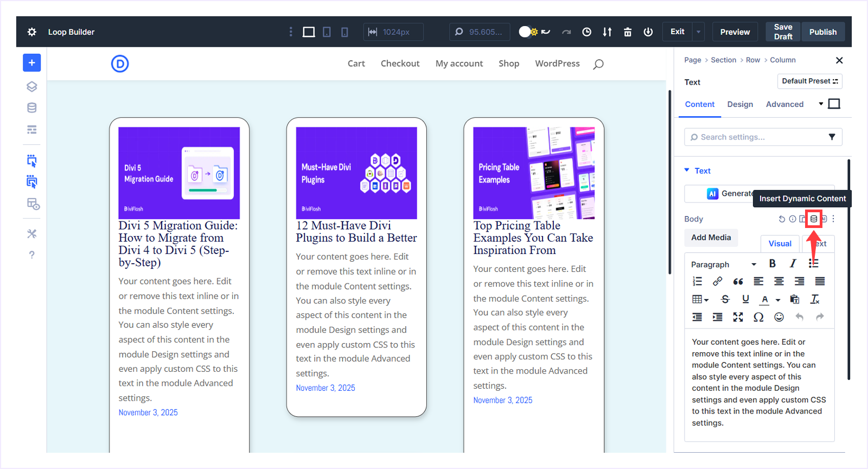
Task: Open portability import/export arrows icon
Action: pyautogui.click(x=607, y=32)
